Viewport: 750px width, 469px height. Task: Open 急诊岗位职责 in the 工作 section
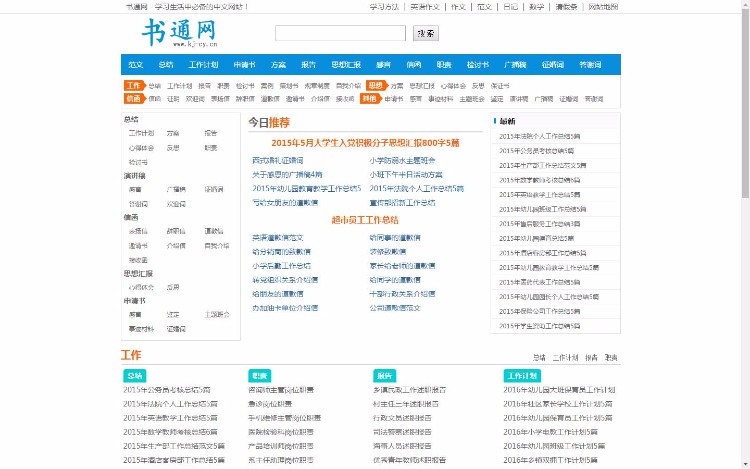click(x=270, y=404)
